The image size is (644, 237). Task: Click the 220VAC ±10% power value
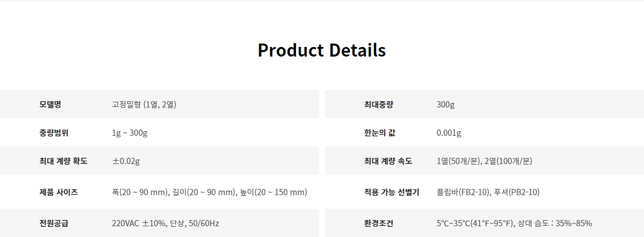(166, 223)
